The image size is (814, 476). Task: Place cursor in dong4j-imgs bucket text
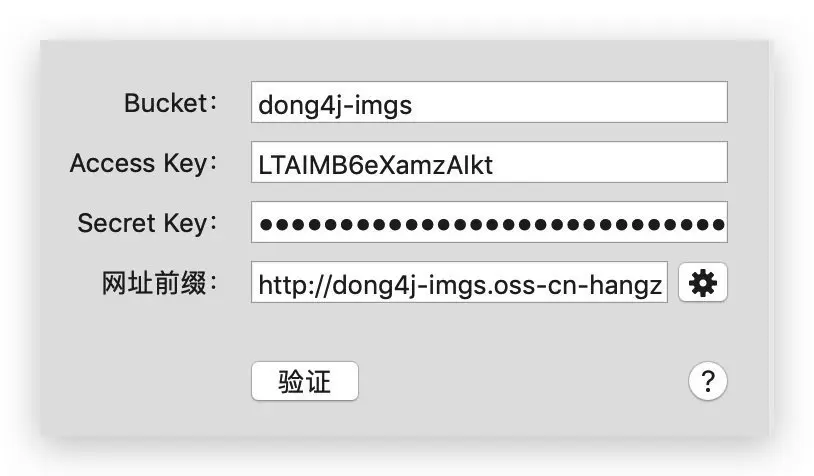point(335,104)
